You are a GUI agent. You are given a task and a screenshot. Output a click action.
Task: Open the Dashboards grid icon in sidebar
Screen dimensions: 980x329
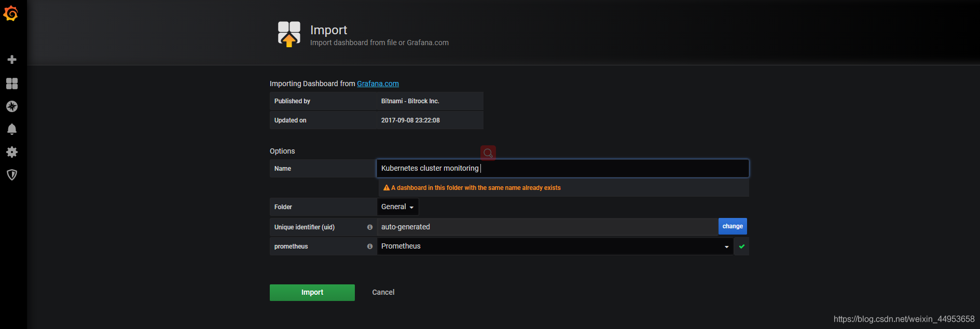point(12,84)
